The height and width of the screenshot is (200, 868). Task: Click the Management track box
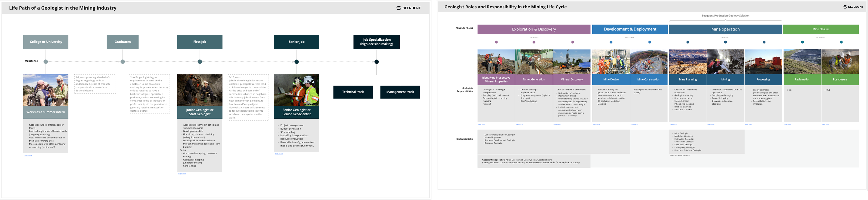pyautogui.click(x=400, y=92)
